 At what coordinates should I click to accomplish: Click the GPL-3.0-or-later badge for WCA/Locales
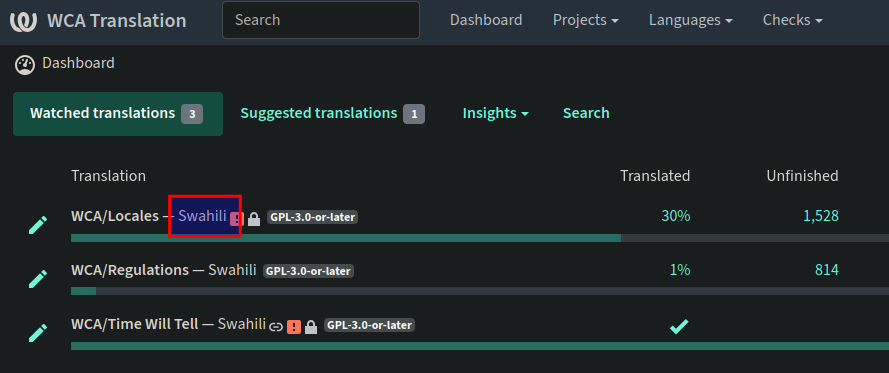[x=312, y=217]
